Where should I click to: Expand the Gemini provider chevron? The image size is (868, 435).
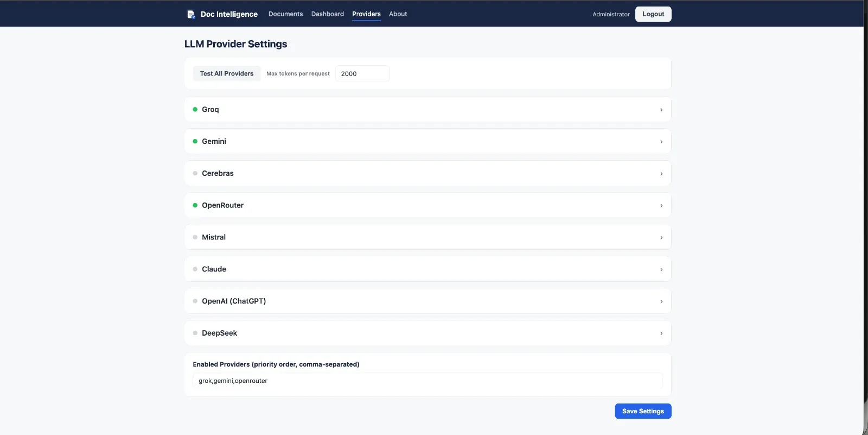pos(661,142)
